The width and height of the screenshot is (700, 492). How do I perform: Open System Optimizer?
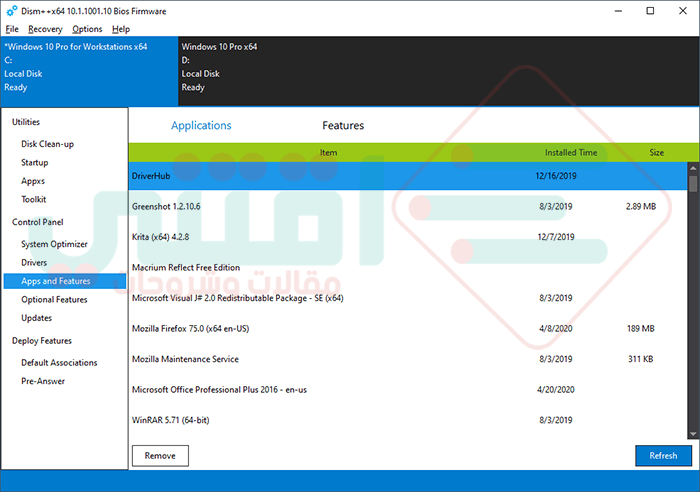tap(54, 244)
